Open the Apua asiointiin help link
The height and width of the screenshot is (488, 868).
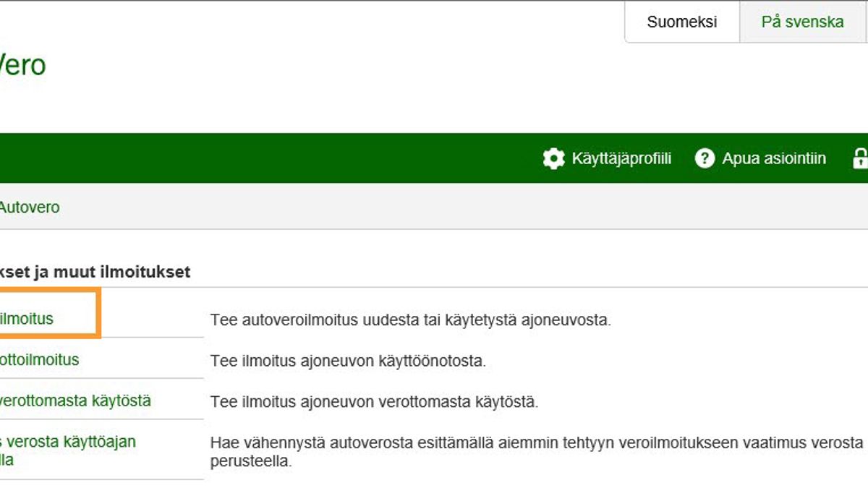(x=773, y=158)
